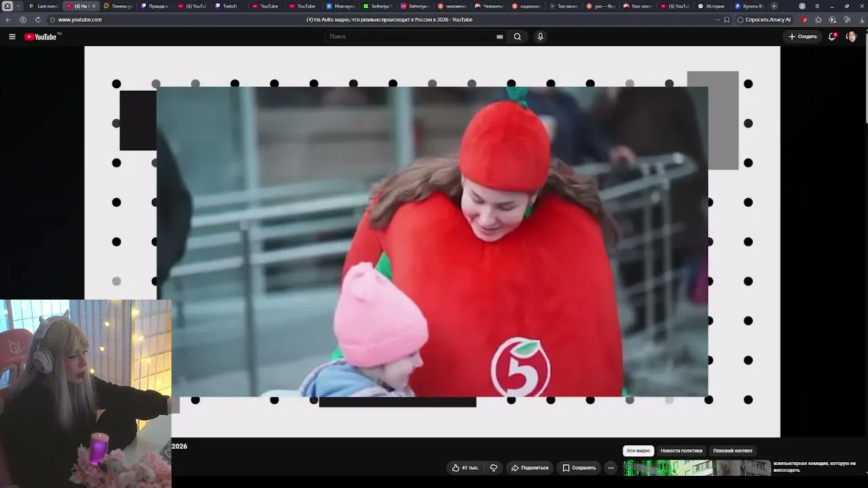Click the red ad blocker extension icon
Viewport: 868px width, 488px height.
[x=804, y=20]
